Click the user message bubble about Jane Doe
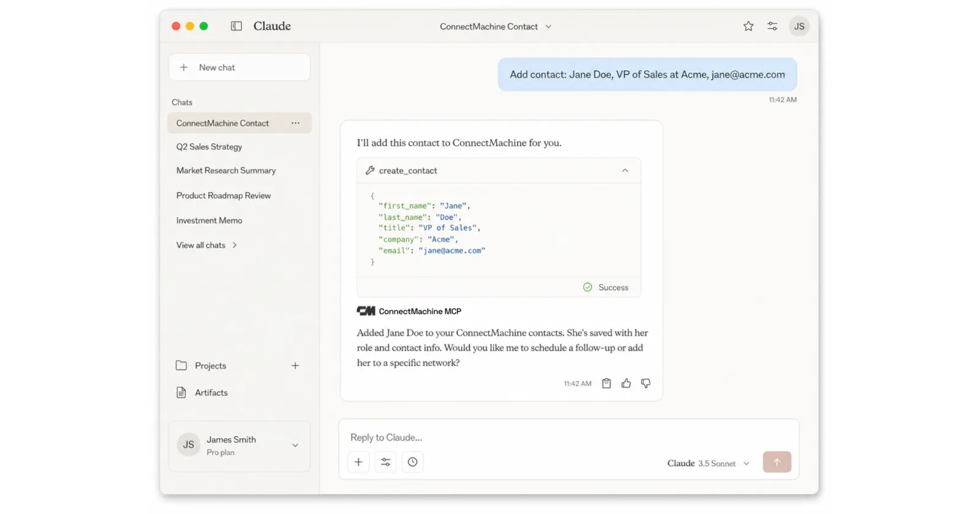Image resolution: width=980 pixels, height=514 pixels. (x=647, y=75)
